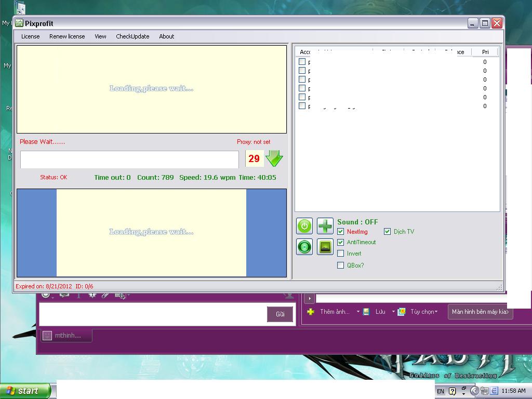
Task: Click the Proxy: not set text
Action: point(254,142)
